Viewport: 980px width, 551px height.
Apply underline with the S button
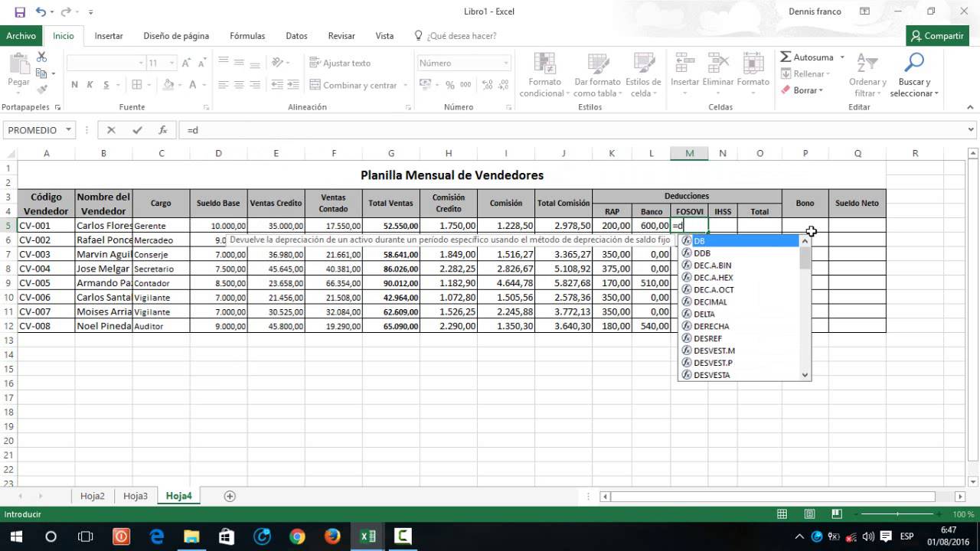(x=106, y=85)
